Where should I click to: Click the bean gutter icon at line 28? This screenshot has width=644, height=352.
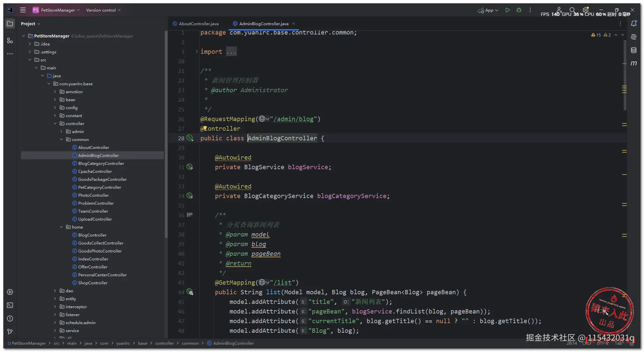(x=190, y=138)
